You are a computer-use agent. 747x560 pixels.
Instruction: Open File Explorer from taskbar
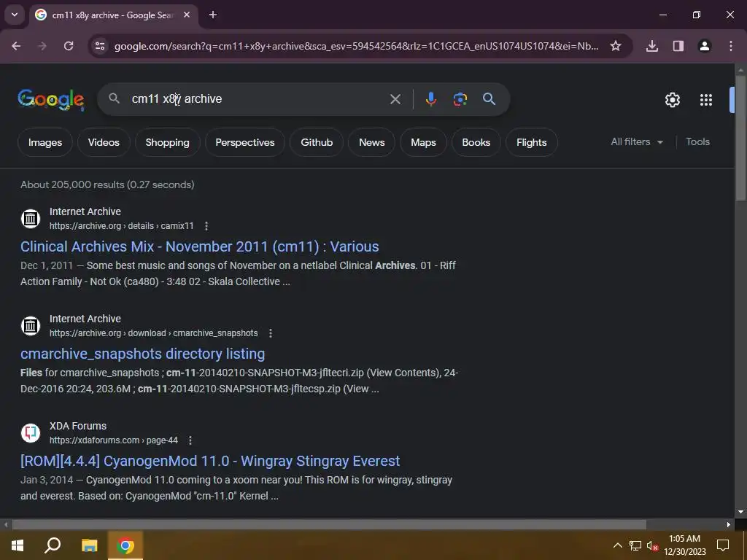click(89, 545)
